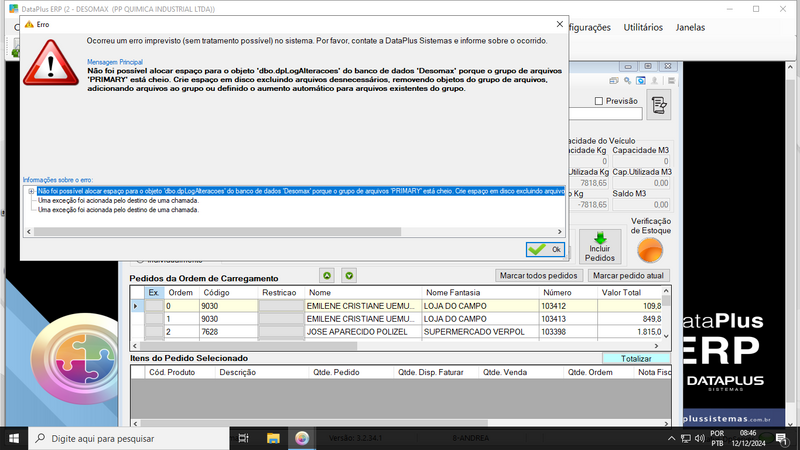The image size is (800, 450).
Task: Click the Descrição column header in items grid
Action: (x=262, y=372)
